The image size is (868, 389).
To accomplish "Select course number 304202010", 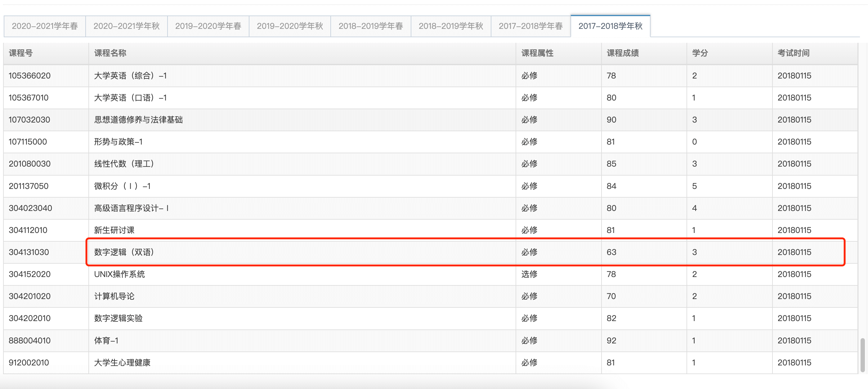I will [x=30, y=318].
